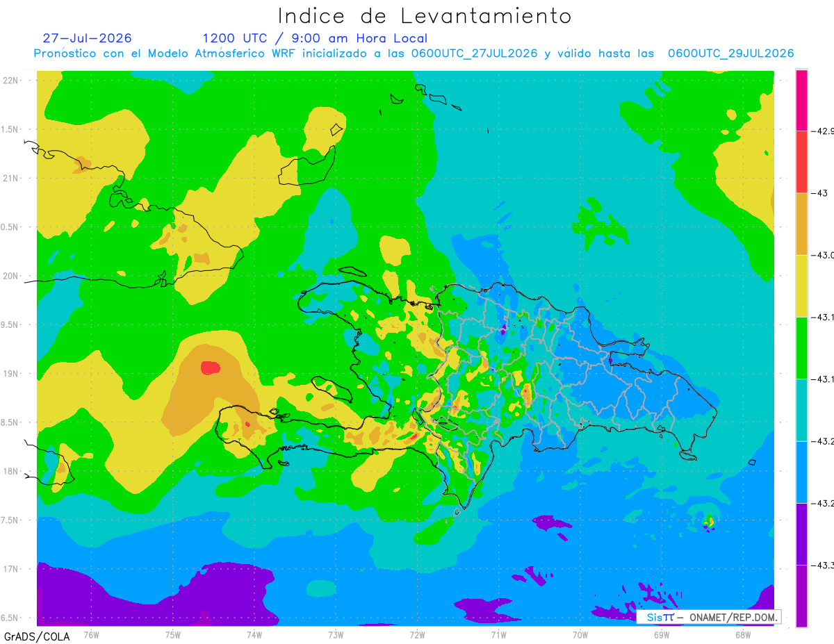Click the '69W' longitude label

662,635
